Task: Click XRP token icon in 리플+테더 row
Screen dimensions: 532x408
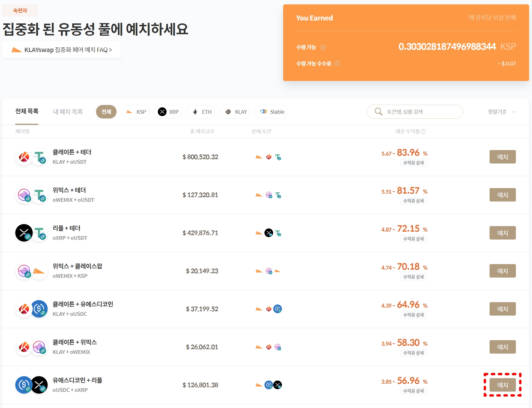Action: [x=24, y=233]
